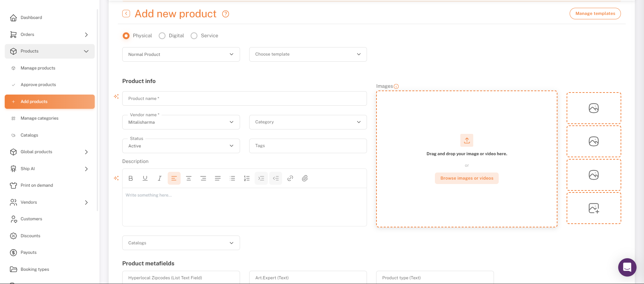Open the Catalogs dropdown in the form

pos(181,243)
